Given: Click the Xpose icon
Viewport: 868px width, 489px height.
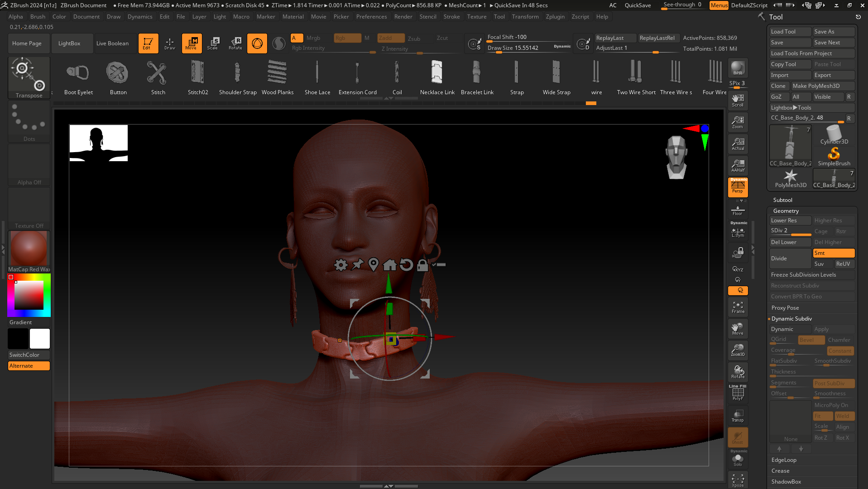Looking at the screenshot, I should (x=738, y=480).
